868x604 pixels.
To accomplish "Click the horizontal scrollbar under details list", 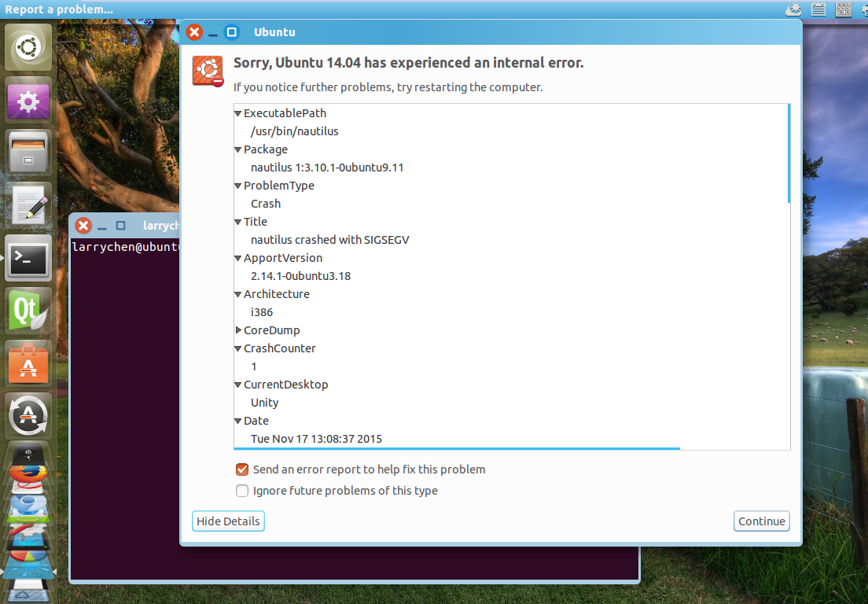I will coord(457,448).
